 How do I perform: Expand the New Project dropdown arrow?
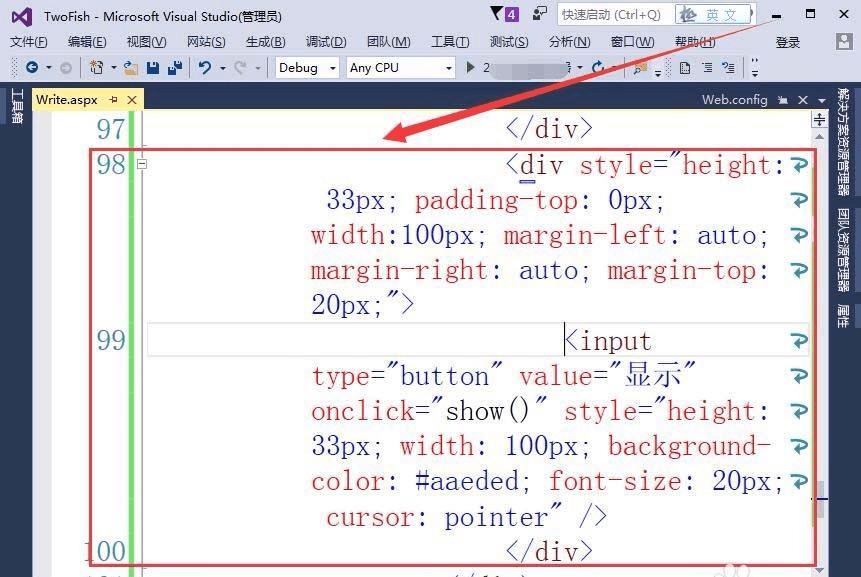114,68
